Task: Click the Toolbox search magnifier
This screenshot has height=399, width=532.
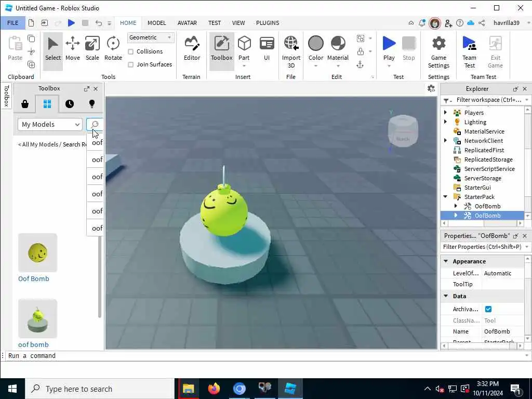Action: coord(95,124)
